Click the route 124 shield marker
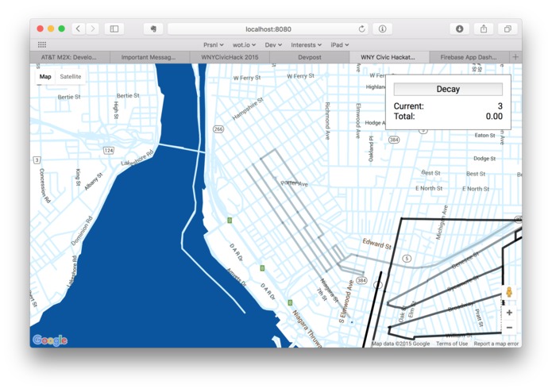The image size is (552, 392). (x=109, y=151)
